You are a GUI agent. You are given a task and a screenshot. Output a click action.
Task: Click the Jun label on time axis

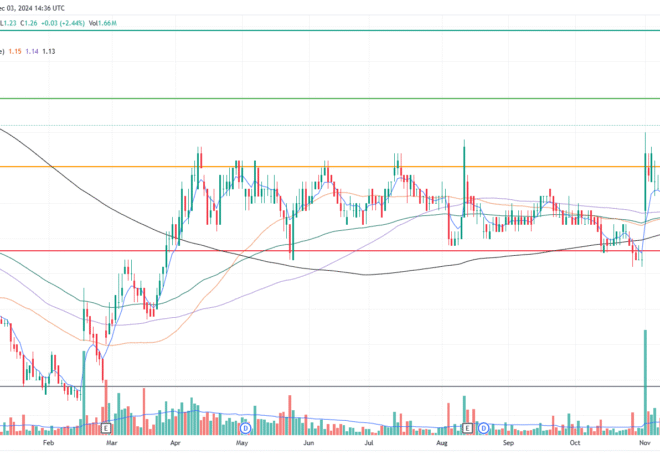click(x=309, y=443)
